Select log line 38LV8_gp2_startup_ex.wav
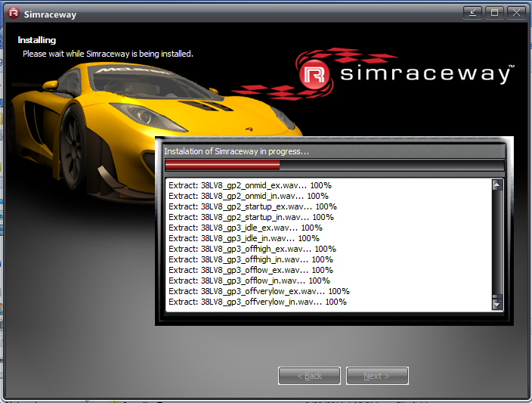532x403 pixels. (x=252, y=206)
